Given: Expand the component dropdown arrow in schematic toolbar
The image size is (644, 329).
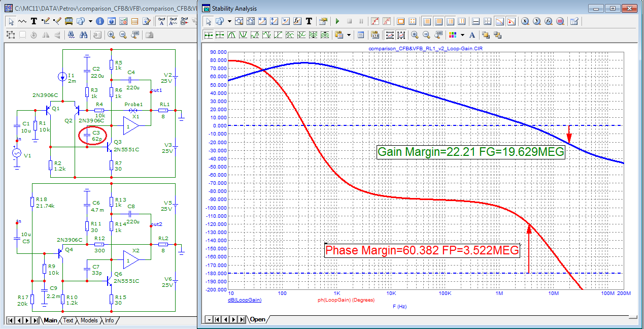Looking at the screenshot, I should (x=90, y=21).
